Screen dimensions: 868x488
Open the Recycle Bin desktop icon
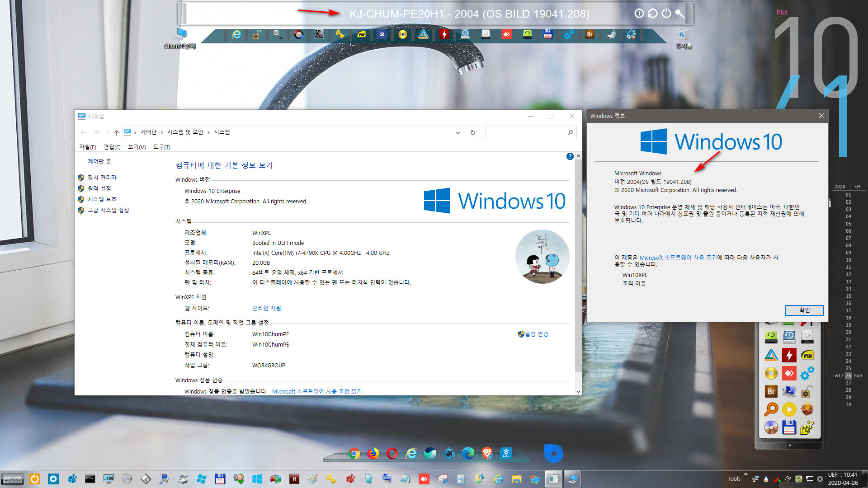pyautogui.click(x=684, y=38)
